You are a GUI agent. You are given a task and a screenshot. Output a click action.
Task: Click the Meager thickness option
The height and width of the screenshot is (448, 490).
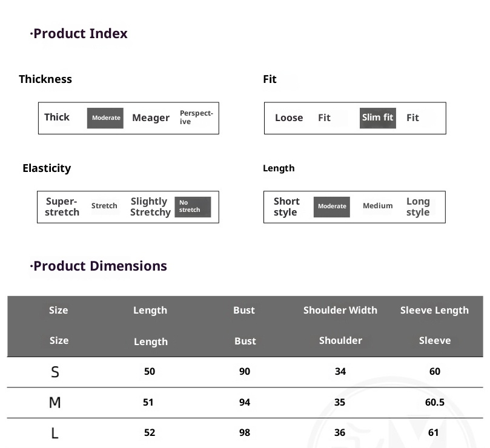pyautogui.click(x=151, y=118)
